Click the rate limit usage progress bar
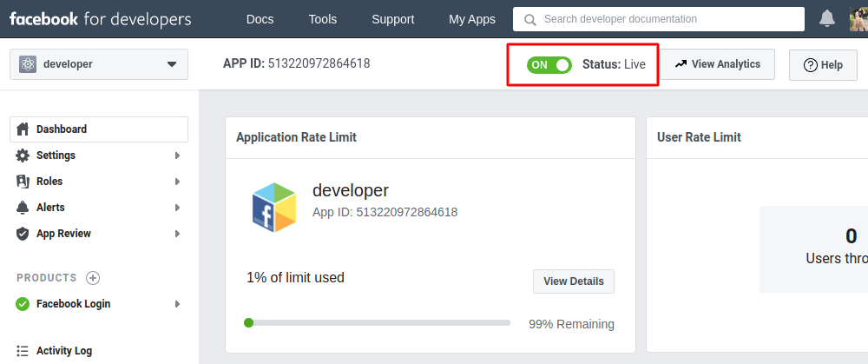Screen dimensions: 868x364 pyautogui.click(x=378, y=323)
